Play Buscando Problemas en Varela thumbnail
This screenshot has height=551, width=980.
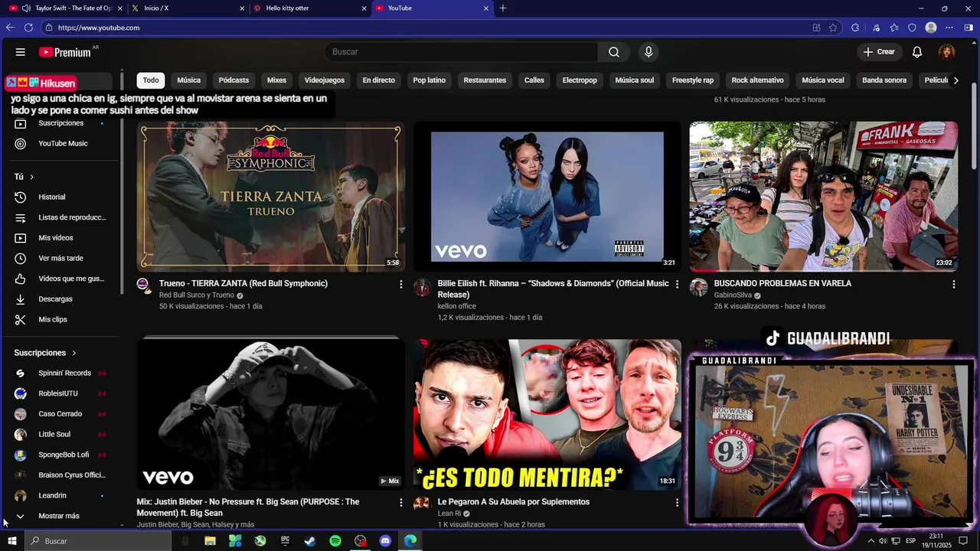click(824, 197)
